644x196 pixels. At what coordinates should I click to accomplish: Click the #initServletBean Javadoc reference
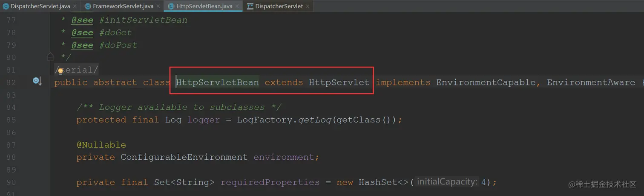point(143,20)
